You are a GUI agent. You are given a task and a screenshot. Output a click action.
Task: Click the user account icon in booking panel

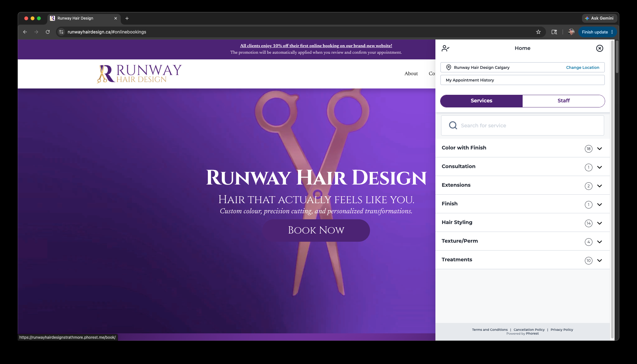click(x=446, y=48)
